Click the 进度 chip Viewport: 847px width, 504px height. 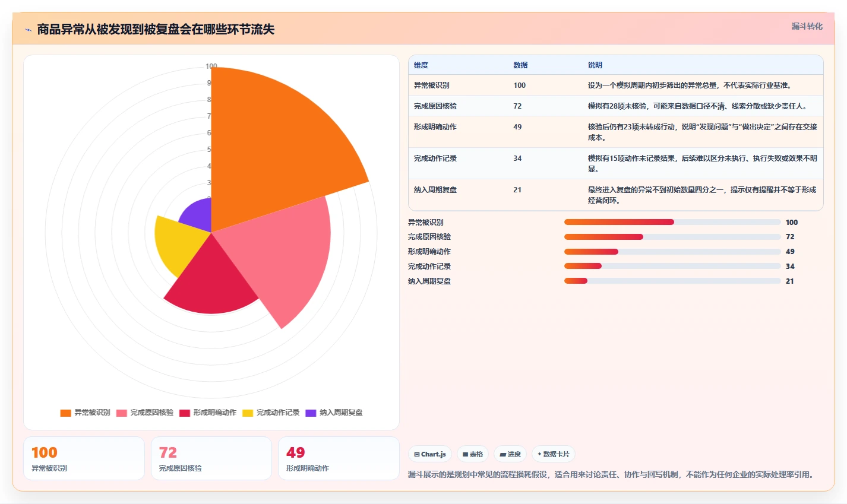[510, 454]
